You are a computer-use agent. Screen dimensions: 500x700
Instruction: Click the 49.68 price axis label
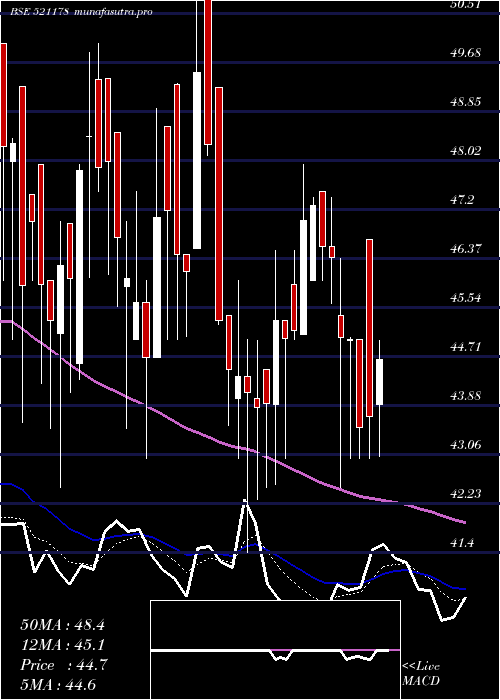[466, 53]
